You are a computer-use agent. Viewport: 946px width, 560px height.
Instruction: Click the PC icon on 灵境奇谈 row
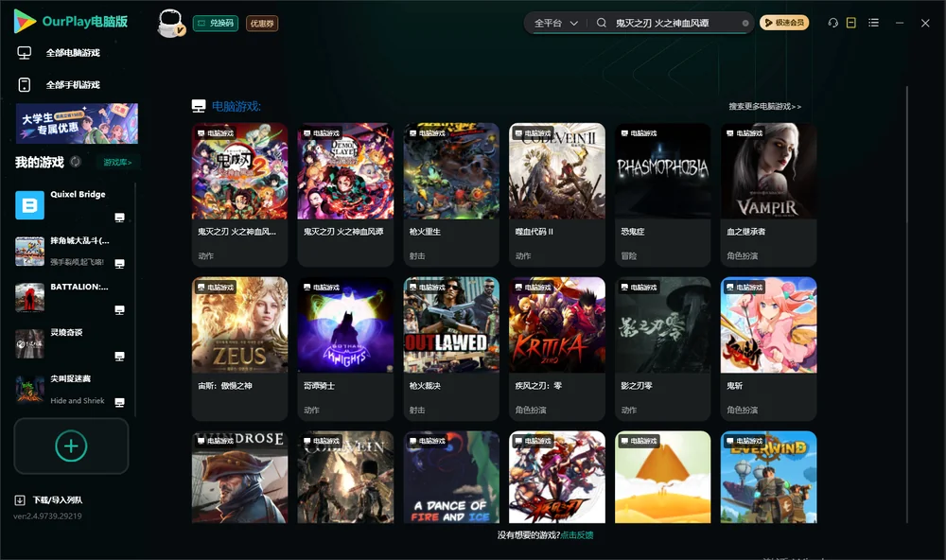(119, 356)
